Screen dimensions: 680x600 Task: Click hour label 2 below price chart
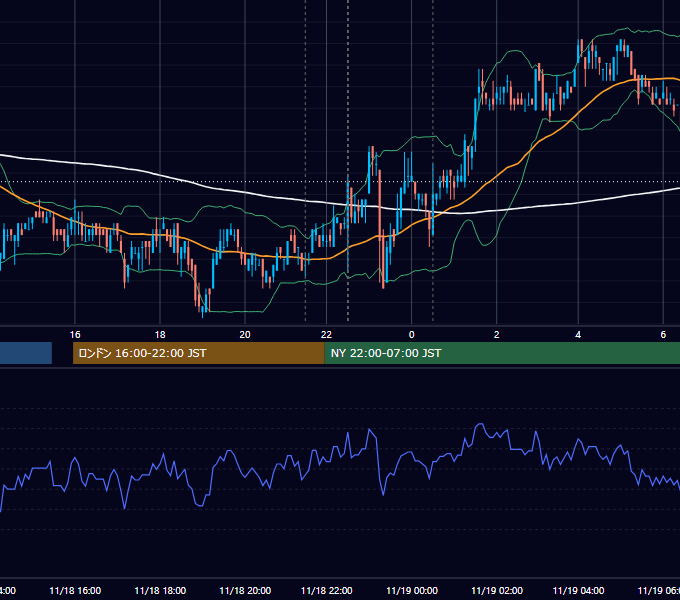pos(497,334)
